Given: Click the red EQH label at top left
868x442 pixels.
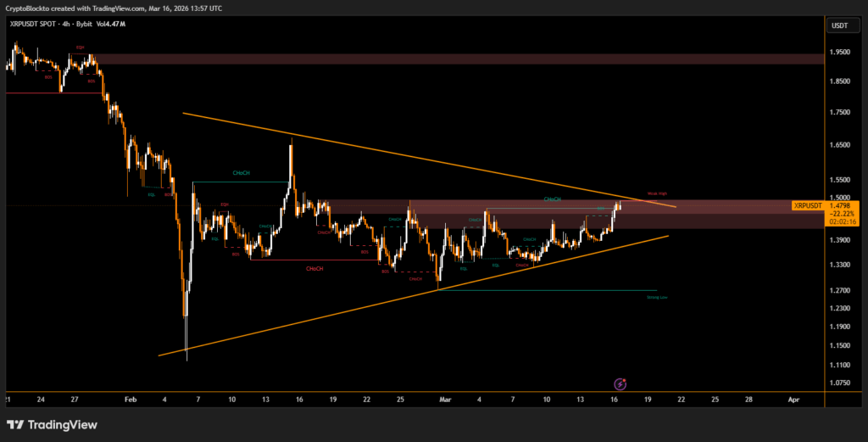Looking at the screenshot, I should tap(81, 48).
